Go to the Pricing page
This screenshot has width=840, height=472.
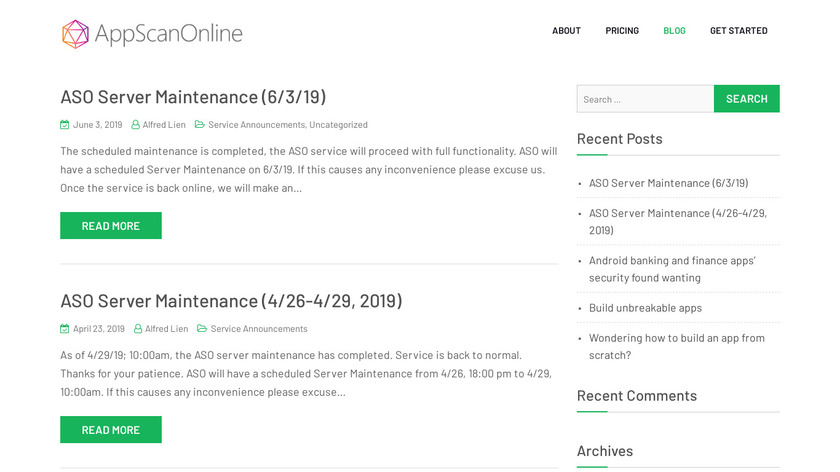click(x=622, y=31)
